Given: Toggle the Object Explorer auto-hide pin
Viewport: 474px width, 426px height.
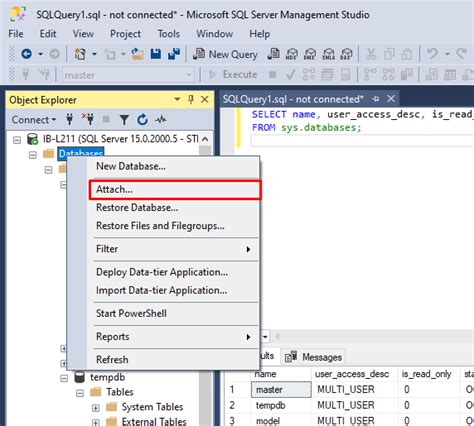Looking at the screenshot, I should pyautogui.click(x=191, y=99).
